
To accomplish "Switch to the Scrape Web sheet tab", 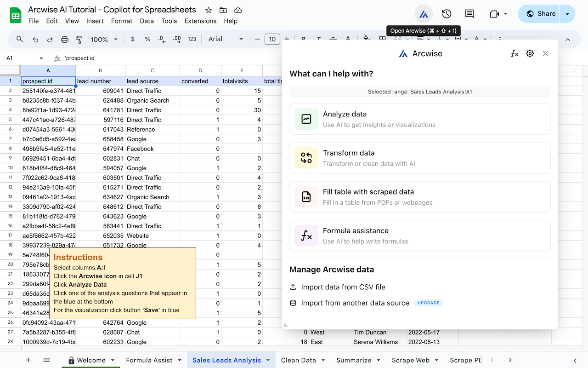I will pos(411,360).
